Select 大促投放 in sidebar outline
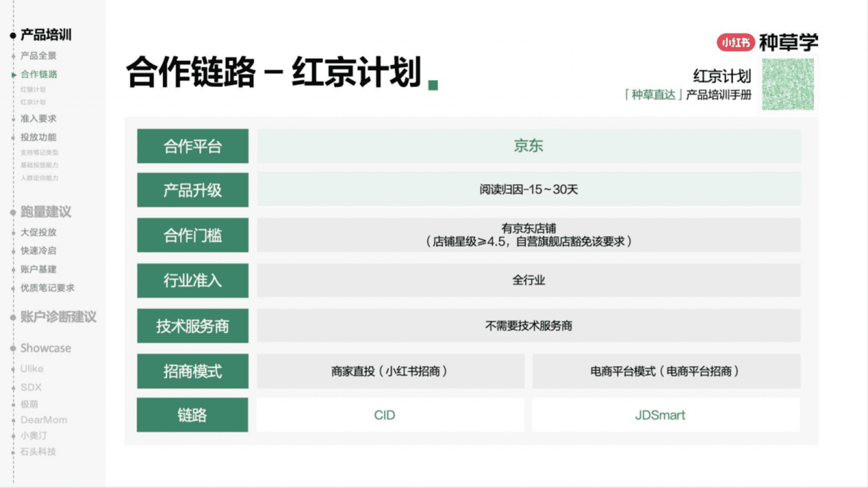This screenshot has width=868, height=488. coord(38,232)
